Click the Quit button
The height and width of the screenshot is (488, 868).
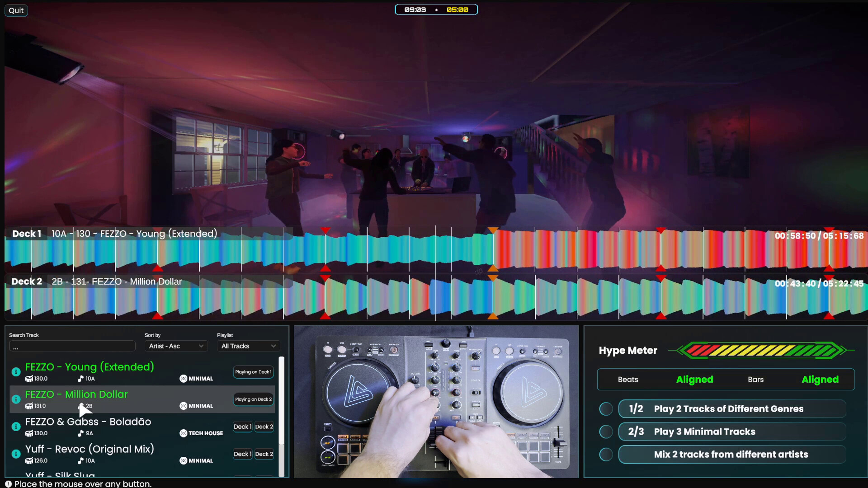pyautogui.click(x=16, y=10)
